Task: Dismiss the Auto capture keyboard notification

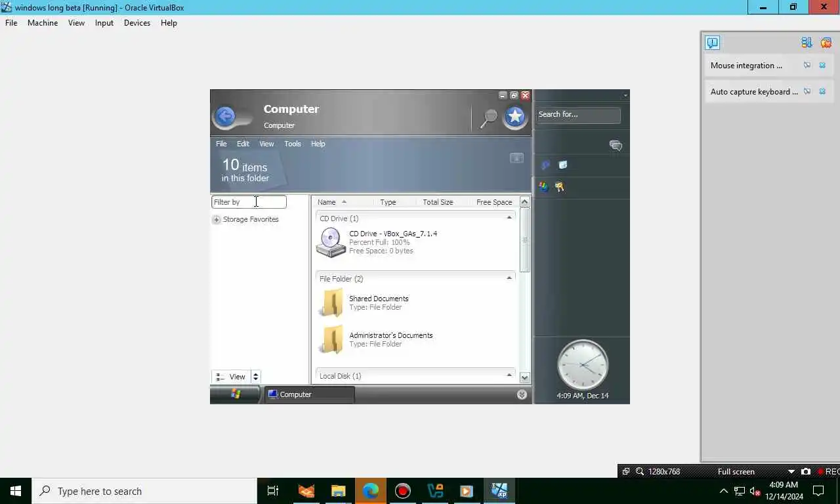Action: pyautogui.click(x=822, y=91)
